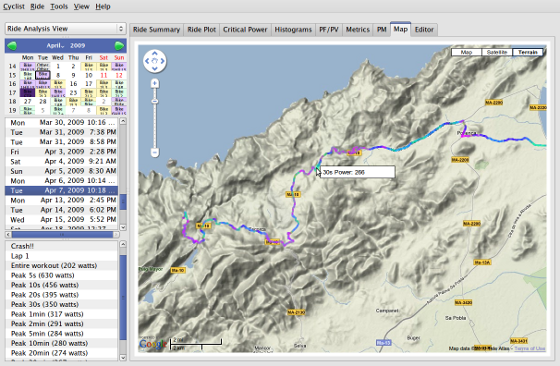Image resolution: width=560 pixels, height=366 pixels.
Task: Select Peak 5s (630 watts) interval
Action: point(61,275)
